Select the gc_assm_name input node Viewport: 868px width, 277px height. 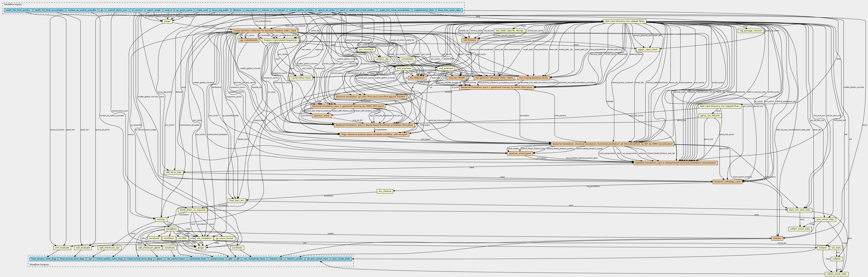(184, 10)
